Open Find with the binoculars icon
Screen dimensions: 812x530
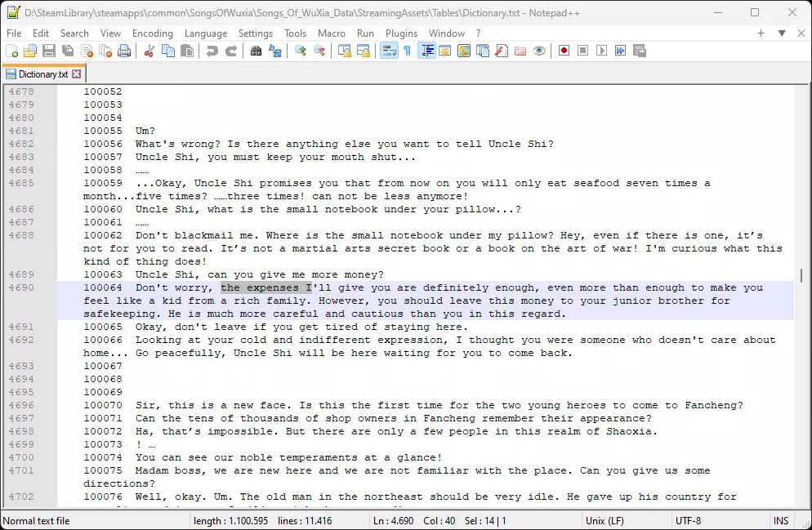tap(257, 51)
